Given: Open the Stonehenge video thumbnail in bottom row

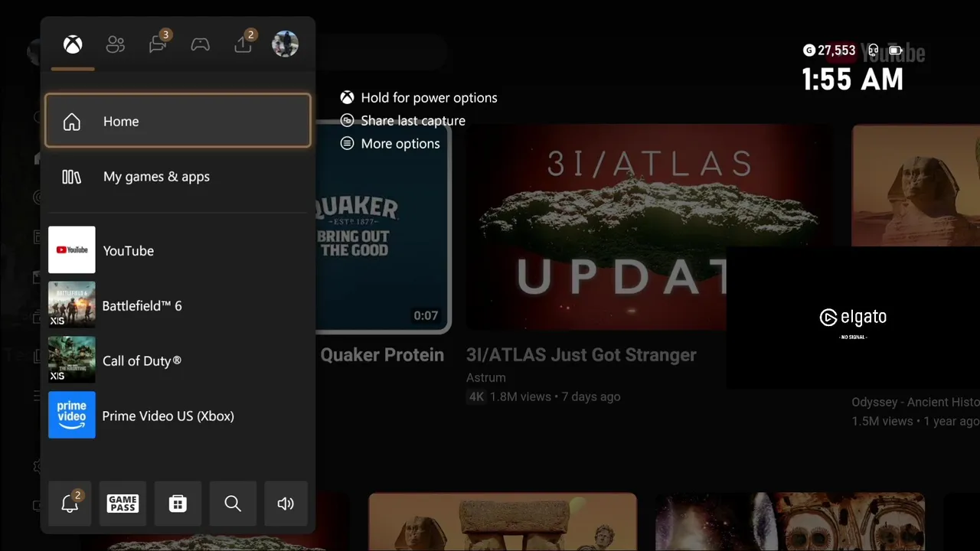Looking at the screenshot, I should point(502,522).
